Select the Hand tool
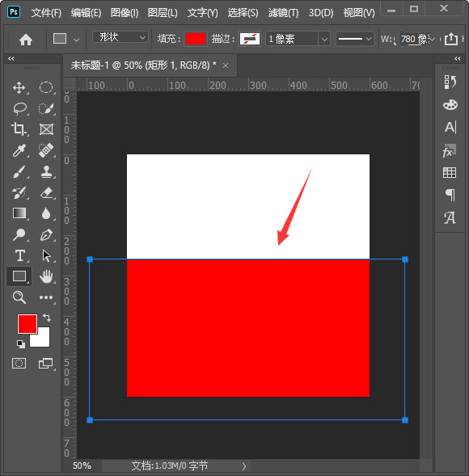Screen dimensions: 469x476 [x=46, y=276]
